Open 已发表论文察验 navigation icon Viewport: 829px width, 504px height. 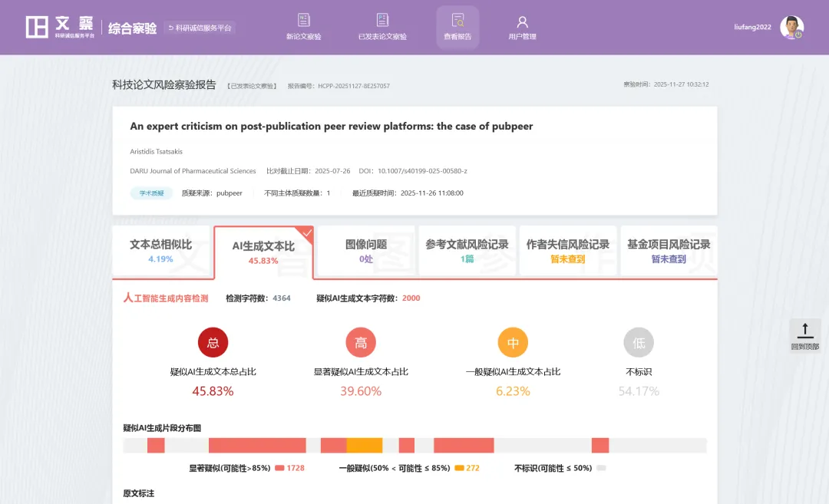click(382, 21)
